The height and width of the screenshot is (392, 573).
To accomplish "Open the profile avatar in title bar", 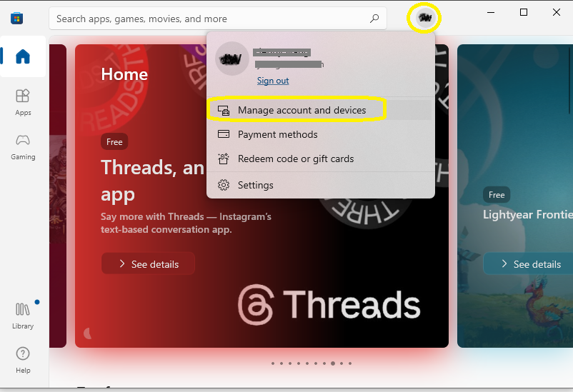I will [425, 17].
